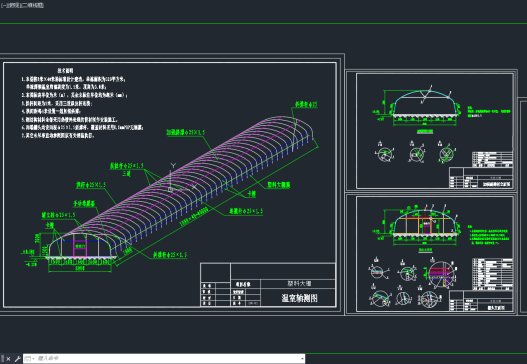527x364 pixels.
Task: Select the green 塑料大棚膜 label
Action: 279,185
